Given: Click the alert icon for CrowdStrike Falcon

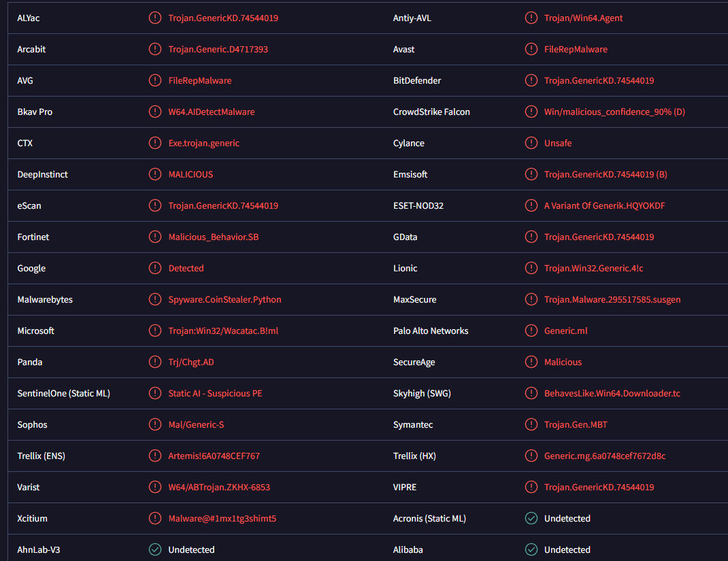Looking at the screenshot, I should click(x=531, y=112).
